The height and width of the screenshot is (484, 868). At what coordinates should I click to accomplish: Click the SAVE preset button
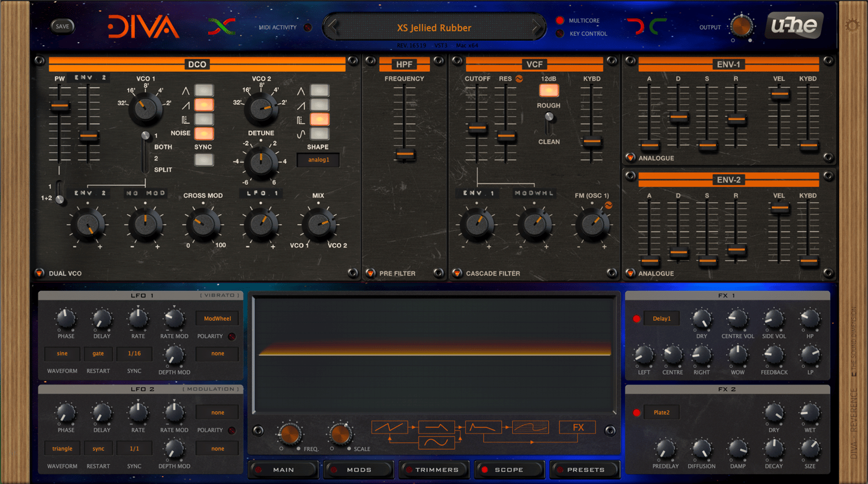click(x=62, y=26)
